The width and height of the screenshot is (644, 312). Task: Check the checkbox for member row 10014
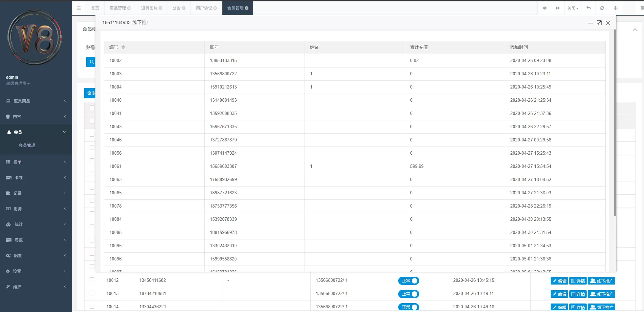pos(92,306)
